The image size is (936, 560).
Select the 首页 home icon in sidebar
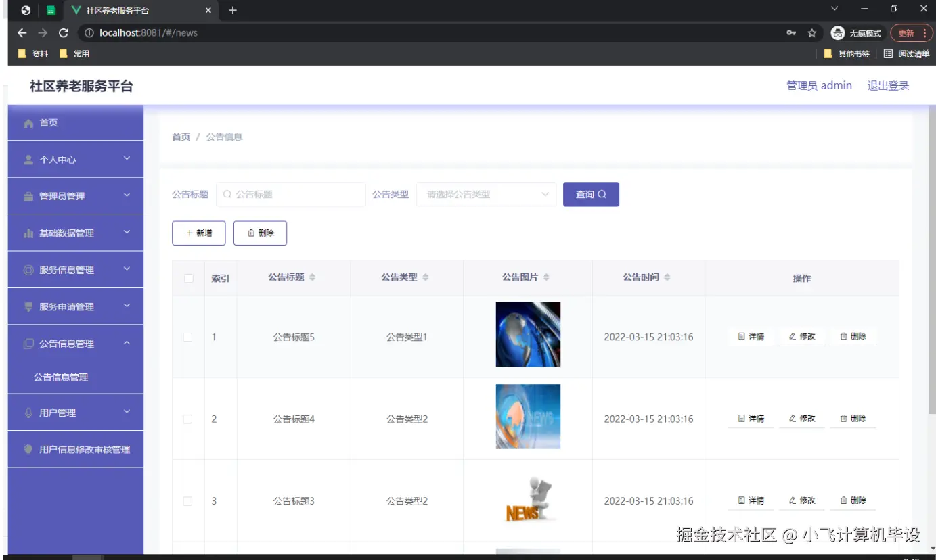(x=28, y=122)
